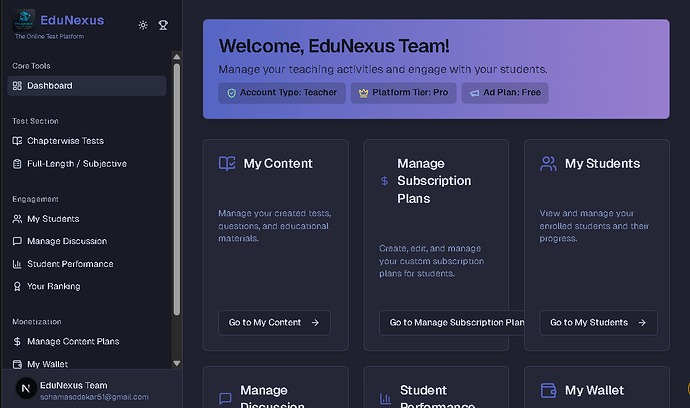Viewport: 690px width, 408px height.
Task: Click the sidebar scrollbar thumb
Action: coord(177,190)
